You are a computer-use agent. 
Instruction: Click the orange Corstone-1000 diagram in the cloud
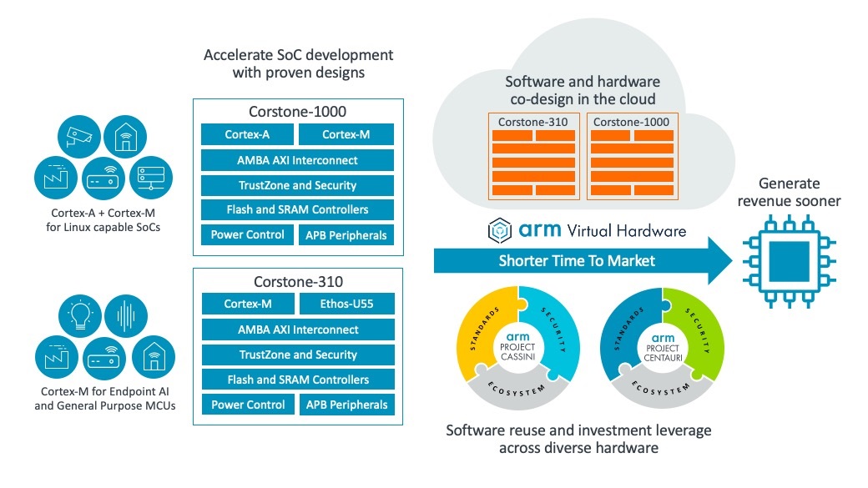632,156
